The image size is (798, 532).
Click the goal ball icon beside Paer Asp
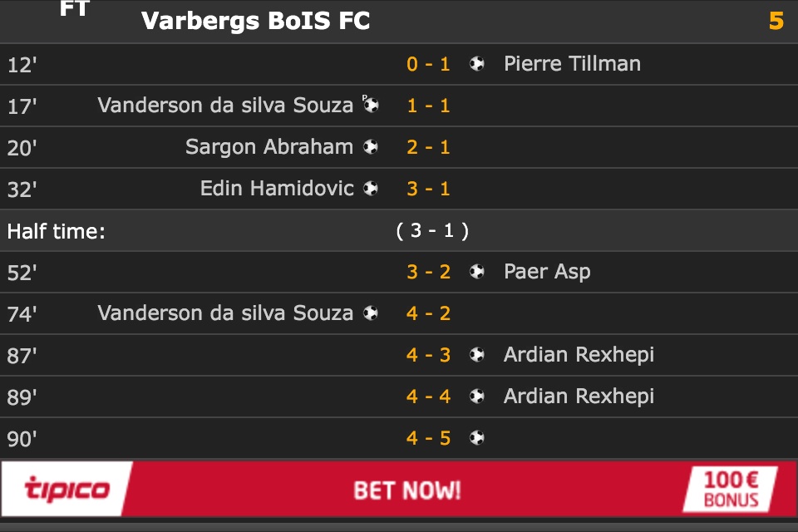tap(477, 272)
